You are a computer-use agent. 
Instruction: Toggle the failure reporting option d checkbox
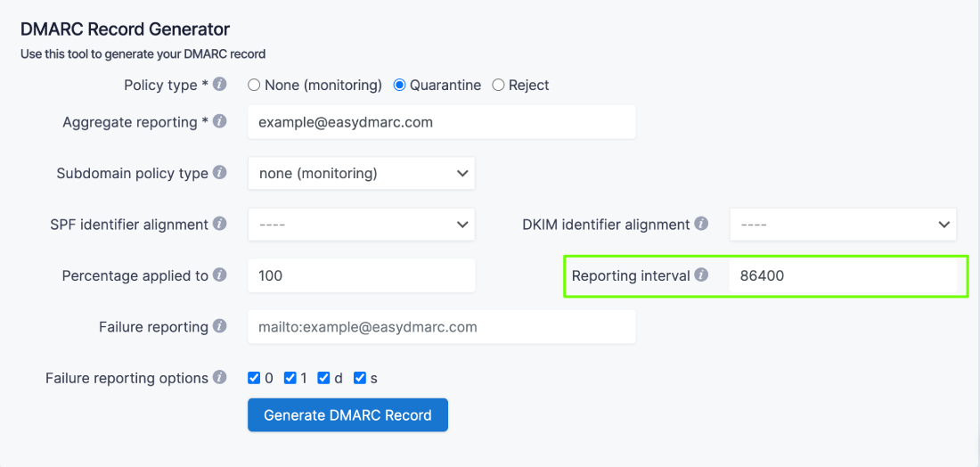(x=324, y=378)
